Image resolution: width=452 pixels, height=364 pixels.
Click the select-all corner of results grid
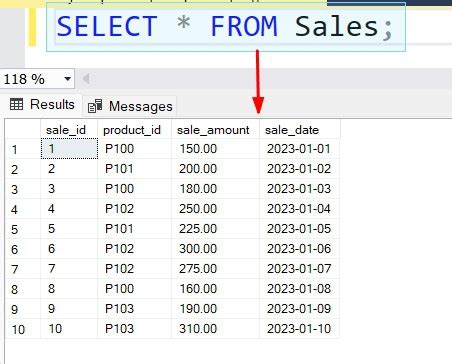pyautogui.click(x=23, y=130)
